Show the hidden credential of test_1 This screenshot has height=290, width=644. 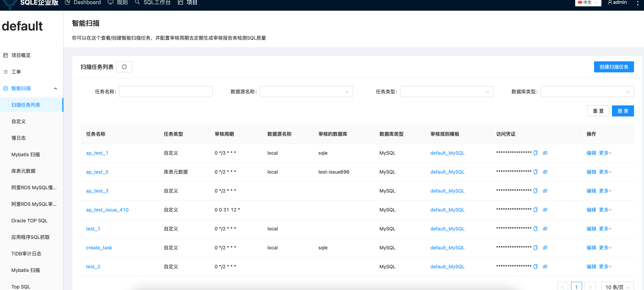click(545, 229)
